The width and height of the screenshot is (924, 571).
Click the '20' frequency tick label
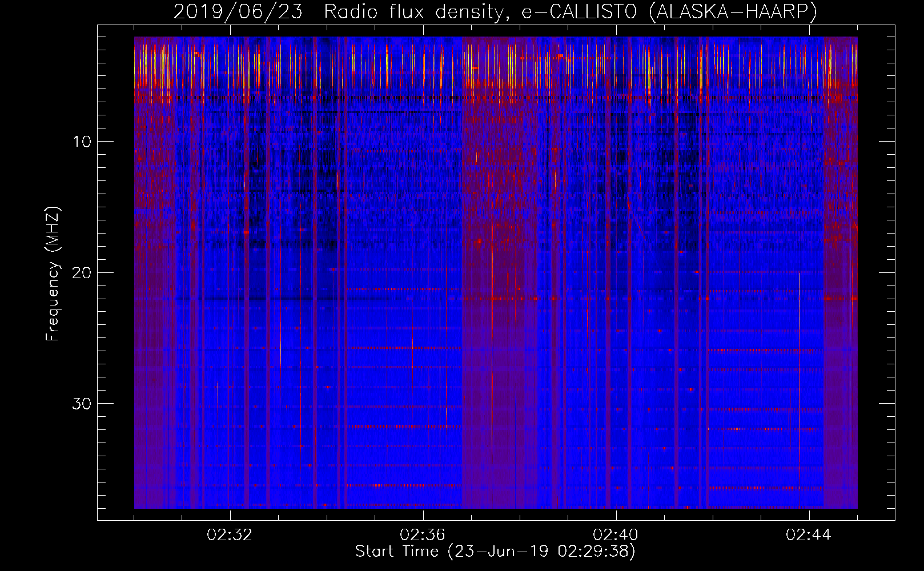pyautogui.click(x=82, y=272)
